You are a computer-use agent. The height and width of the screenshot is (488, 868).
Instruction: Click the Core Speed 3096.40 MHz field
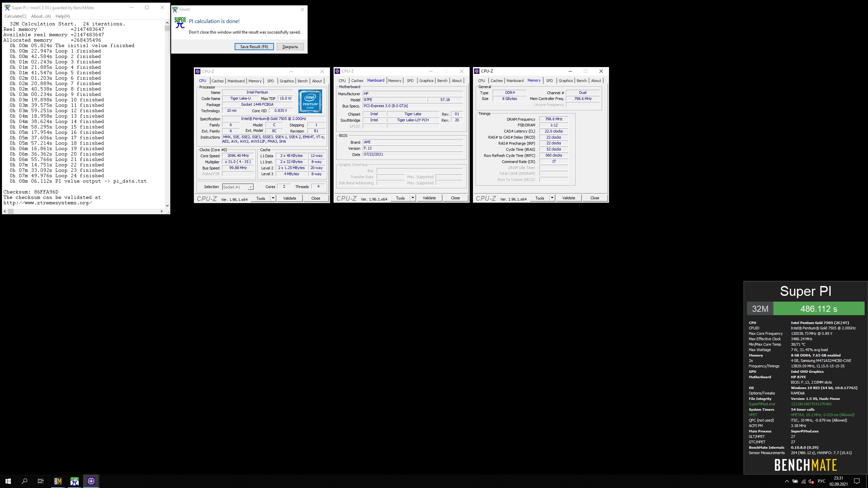click(x=238, y=156)
